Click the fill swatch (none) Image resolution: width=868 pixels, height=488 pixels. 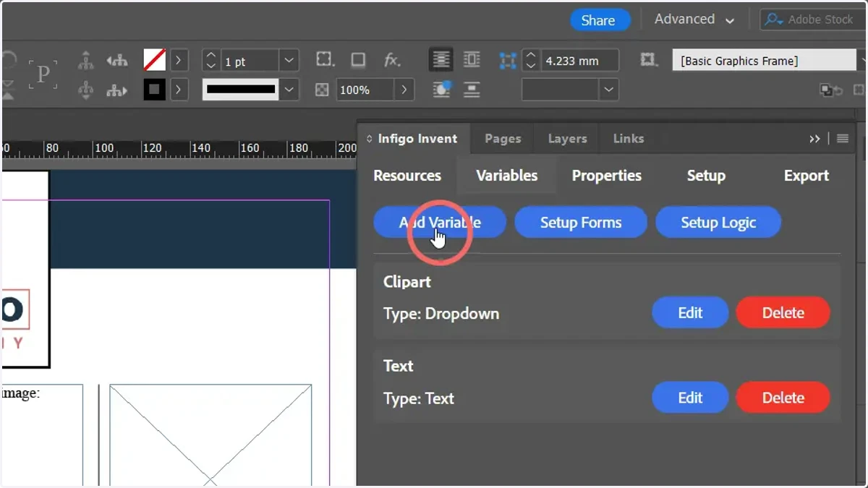pos(154,60)
